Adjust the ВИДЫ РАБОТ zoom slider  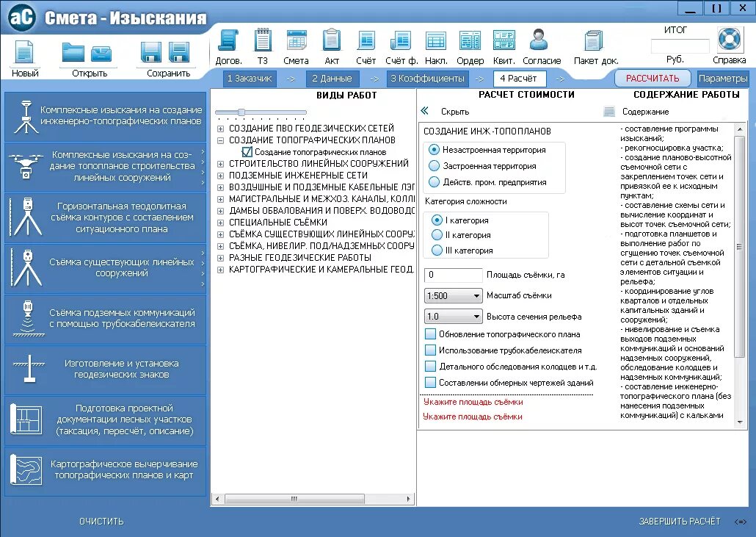241,112
